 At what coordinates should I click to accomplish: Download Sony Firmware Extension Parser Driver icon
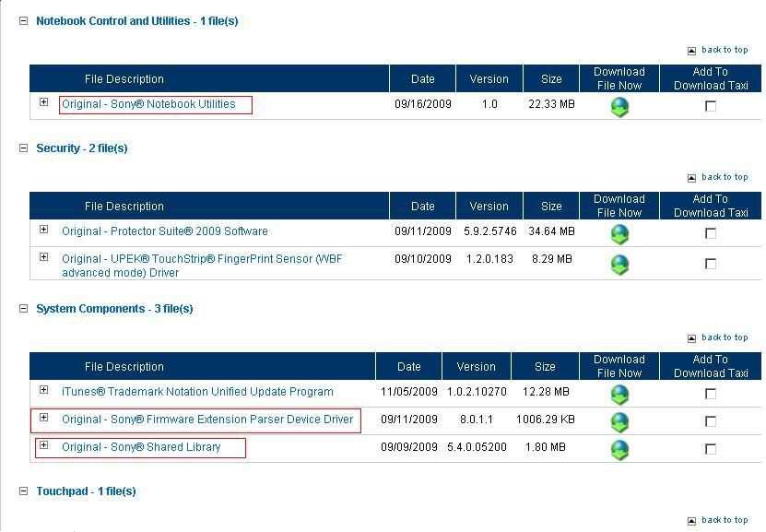(619, 422)
